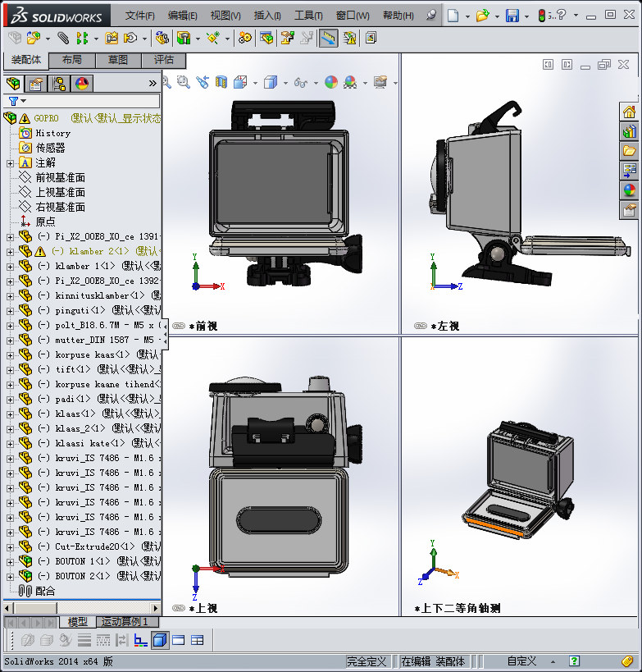Screen dimensions: 642x672
Task: Open Appearances color ball in task pane
Action: tap(629, 190)
